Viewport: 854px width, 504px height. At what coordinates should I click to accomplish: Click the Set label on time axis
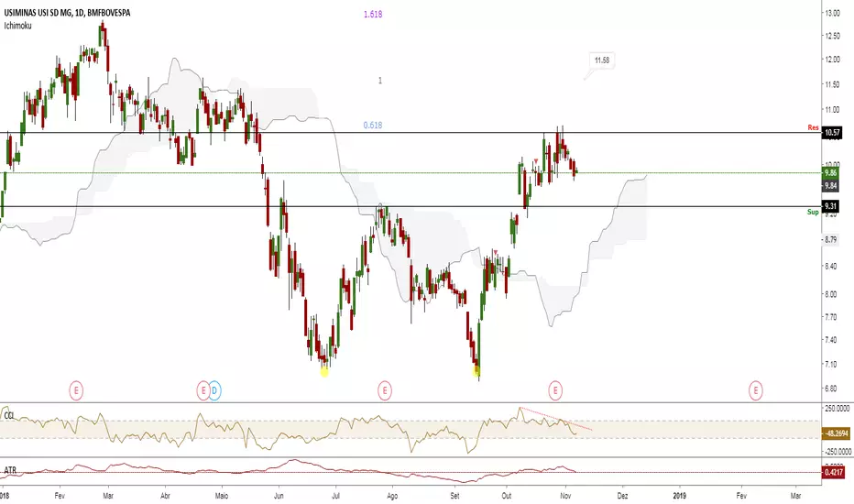coord(455,496)
